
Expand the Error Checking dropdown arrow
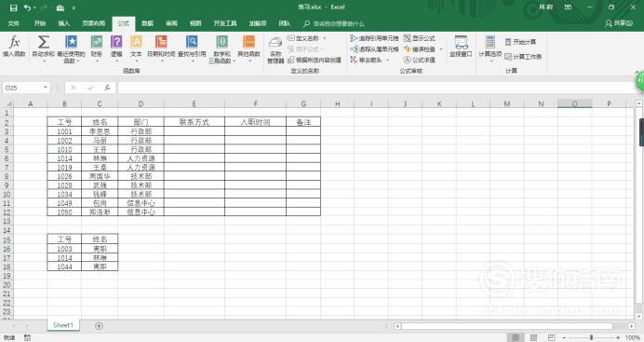pyautogui.click(x=441, y=48)
